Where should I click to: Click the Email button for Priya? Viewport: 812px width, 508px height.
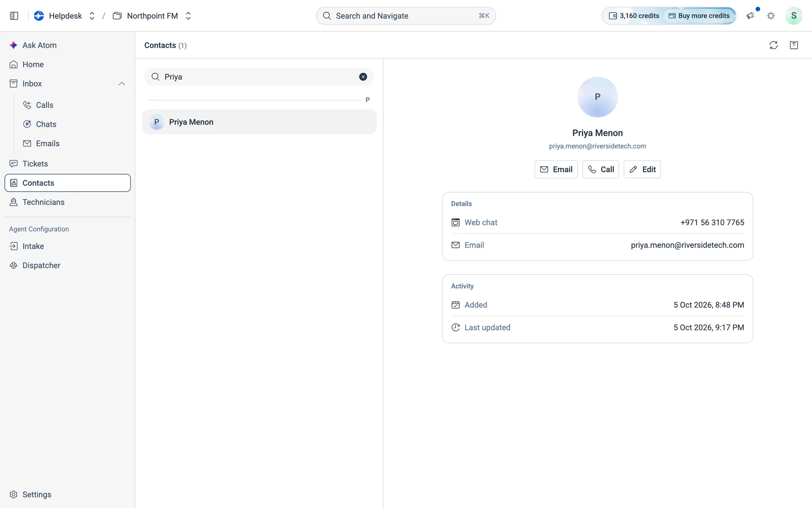click(x=556, y=169)
